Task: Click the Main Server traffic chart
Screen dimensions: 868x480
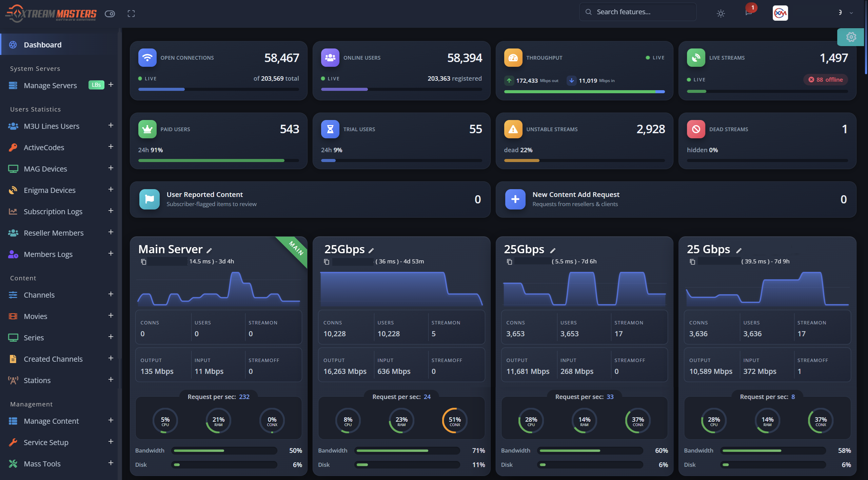Action: (219, 288)
